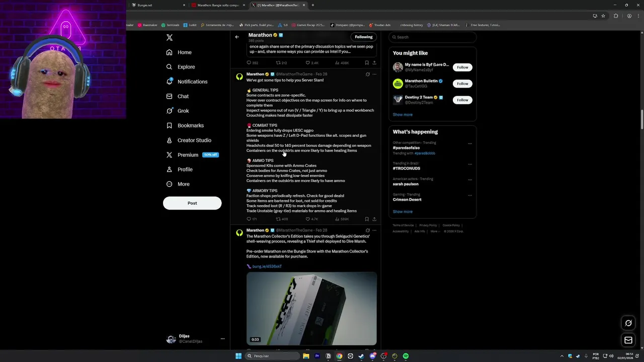
Task: Follow My name is Byf
Action: (x=462, y=67)
